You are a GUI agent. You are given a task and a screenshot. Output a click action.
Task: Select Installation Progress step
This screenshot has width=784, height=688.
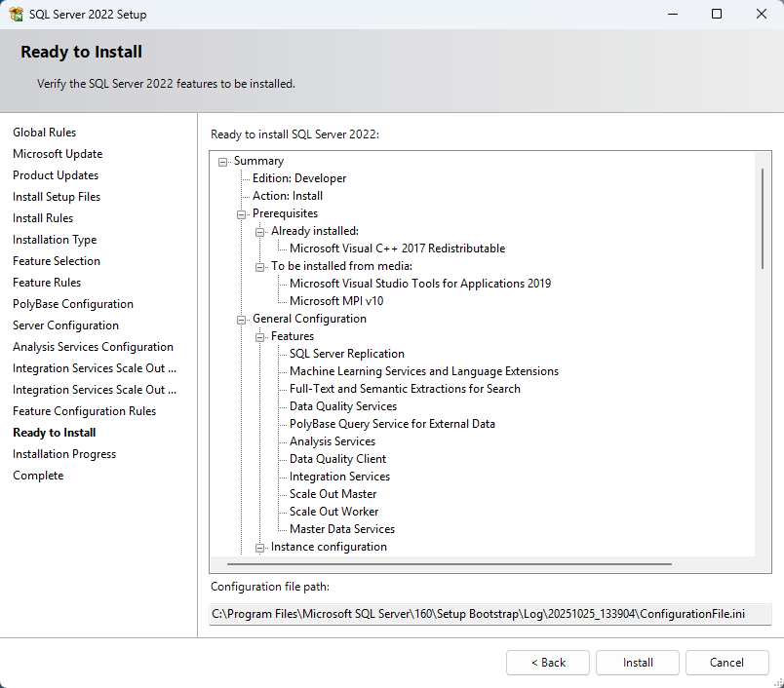click(x=64, y=454)
